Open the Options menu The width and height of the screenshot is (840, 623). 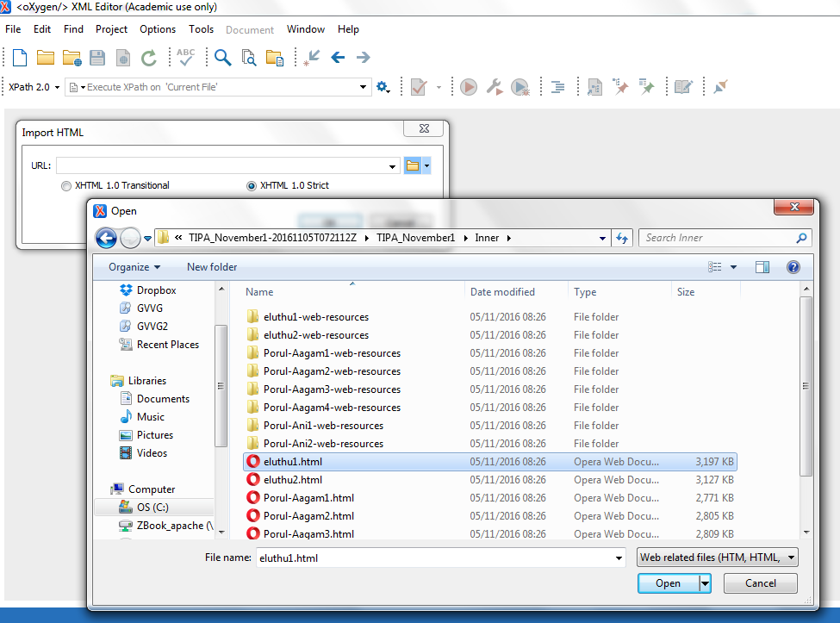coord(158,29)
